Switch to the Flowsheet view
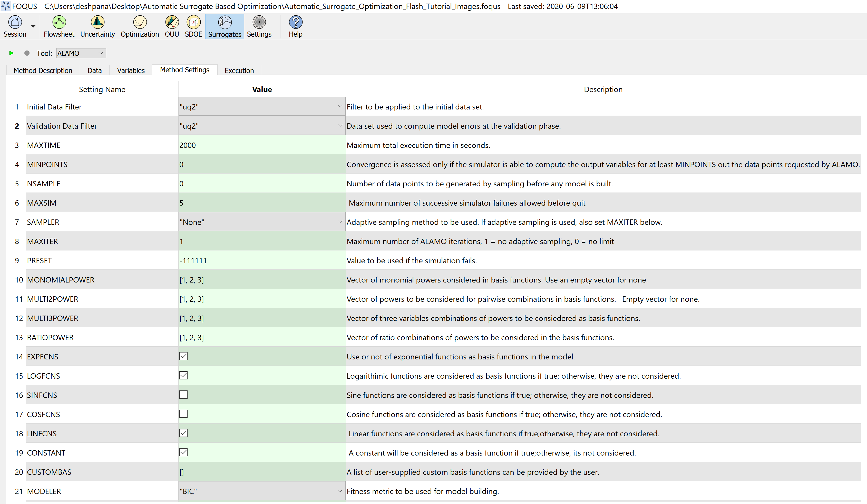The image size is (867, 504). click(x=59, y=23)
